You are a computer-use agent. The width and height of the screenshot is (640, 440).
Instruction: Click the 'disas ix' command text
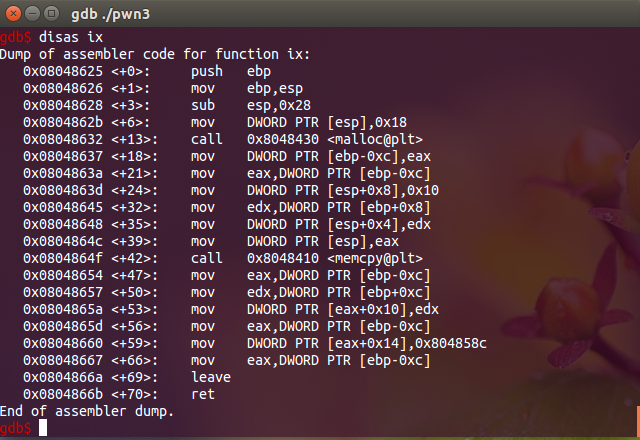pos(71,37)
